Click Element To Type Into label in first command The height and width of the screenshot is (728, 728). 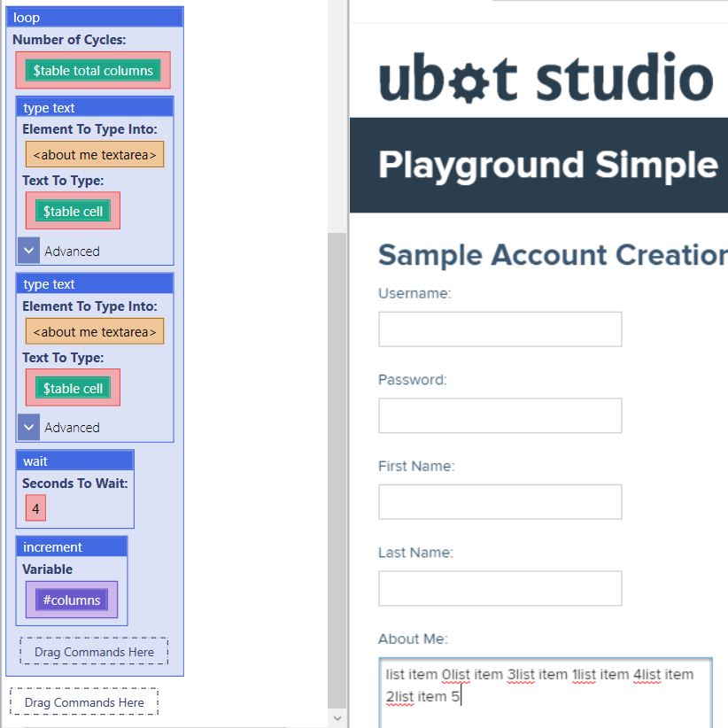pyautogui.click(x=89, y=129)
